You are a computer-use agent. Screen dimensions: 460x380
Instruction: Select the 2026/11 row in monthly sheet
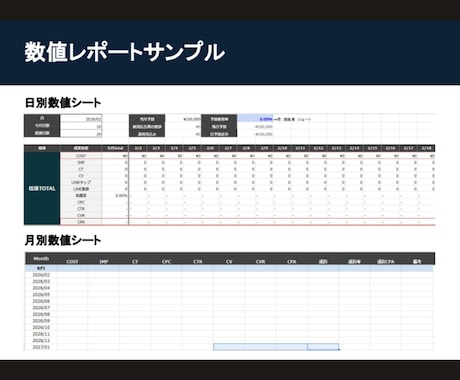229,334
